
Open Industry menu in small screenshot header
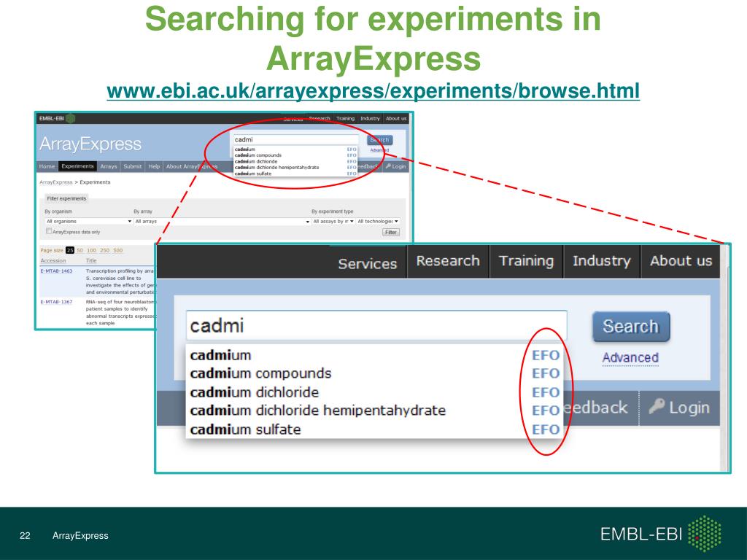(x=370, y=119)
